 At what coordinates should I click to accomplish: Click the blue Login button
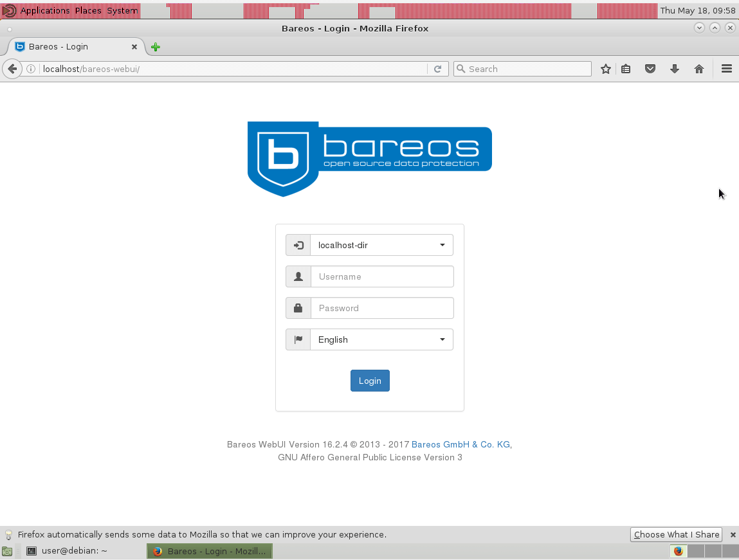370,381
